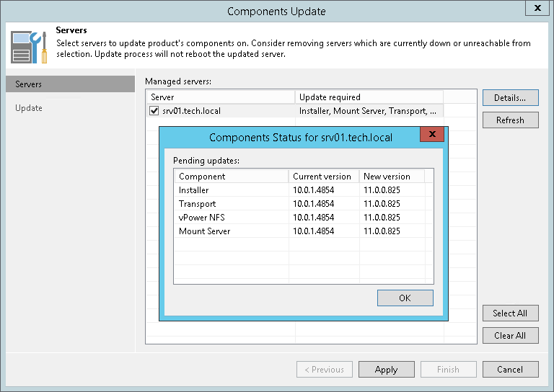
Task: Apply the components update
Action: (386, 370)
